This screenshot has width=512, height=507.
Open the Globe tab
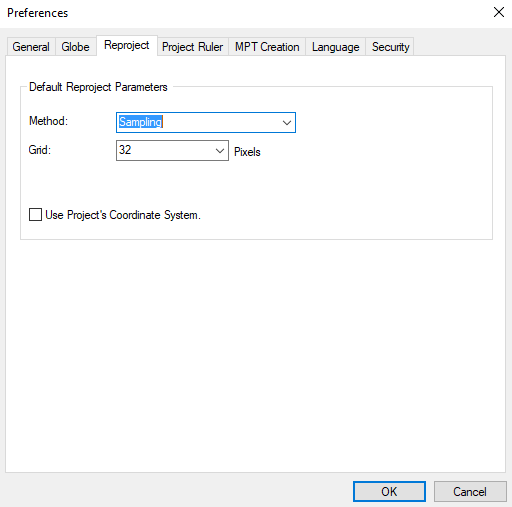click(75, 47)
